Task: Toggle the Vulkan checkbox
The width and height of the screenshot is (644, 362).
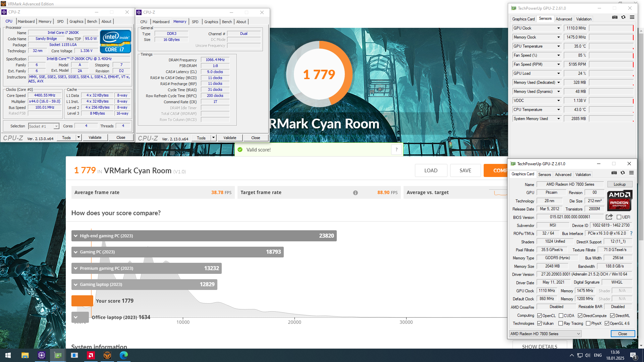Action: click(539, 323)
